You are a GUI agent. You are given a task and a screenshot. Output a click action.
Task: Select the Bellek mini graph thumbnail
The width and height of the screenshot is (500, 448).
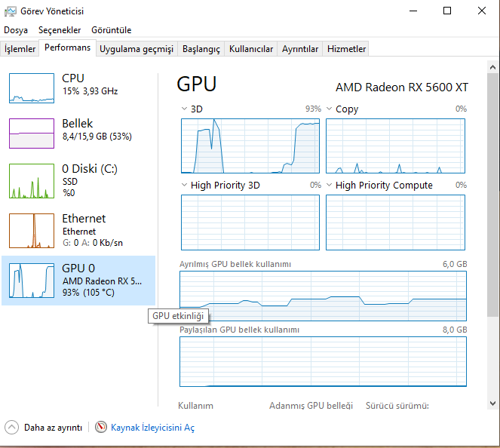click(x=32, y=133)
